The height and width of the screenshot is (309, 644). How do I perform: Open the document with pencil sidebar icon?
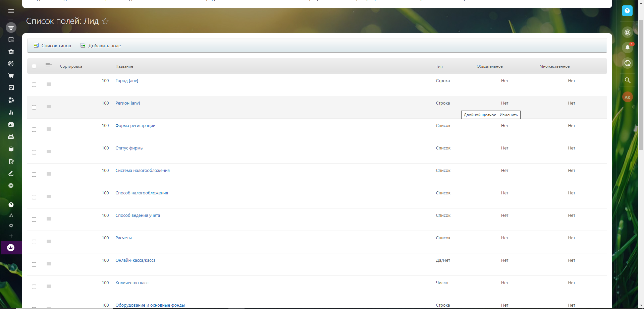coord(11,162)
